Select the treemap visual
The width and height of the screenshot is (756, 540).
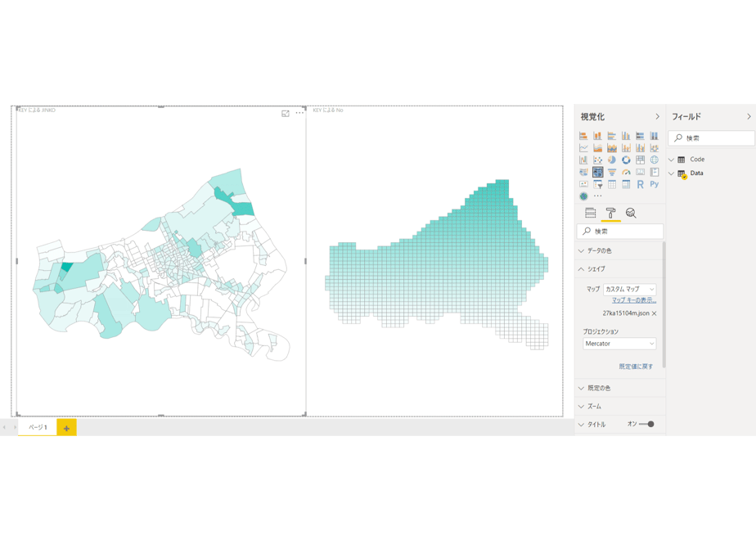coord(640,160)
